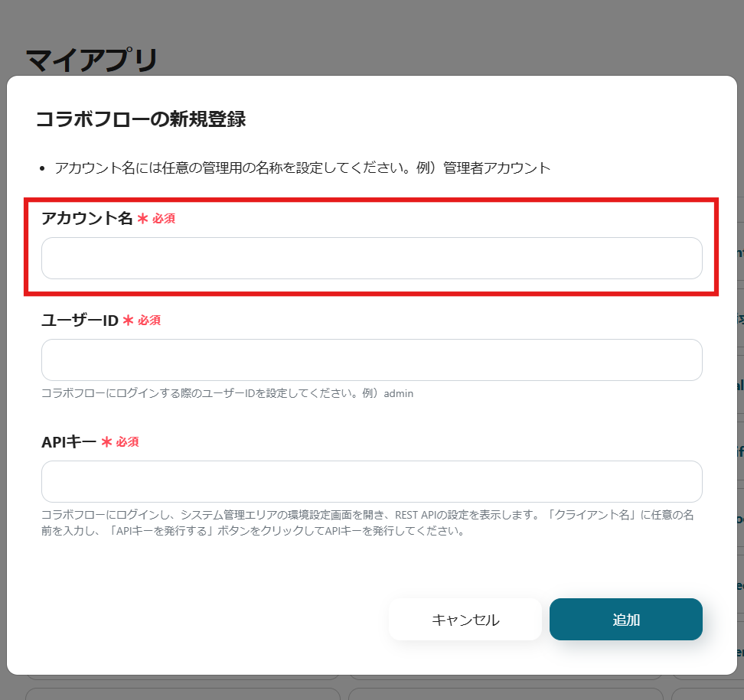Focus the ユーザーID text box

pos(371,360)
